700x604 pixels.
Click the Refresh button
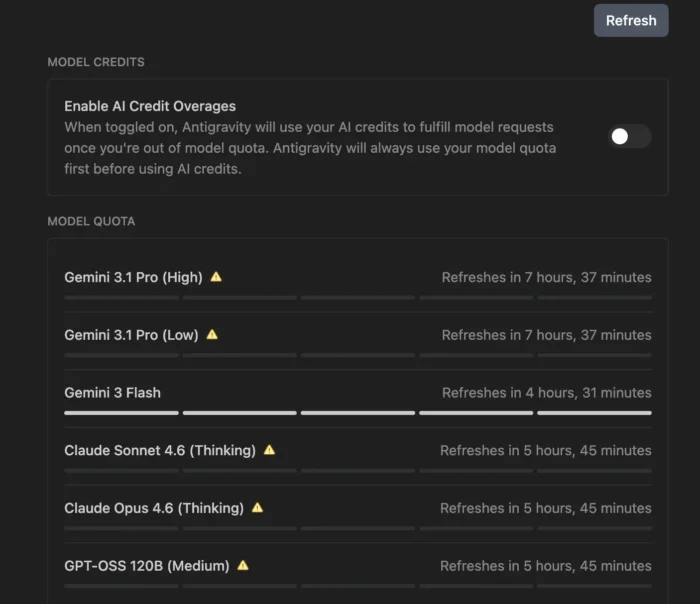point(631,20)
